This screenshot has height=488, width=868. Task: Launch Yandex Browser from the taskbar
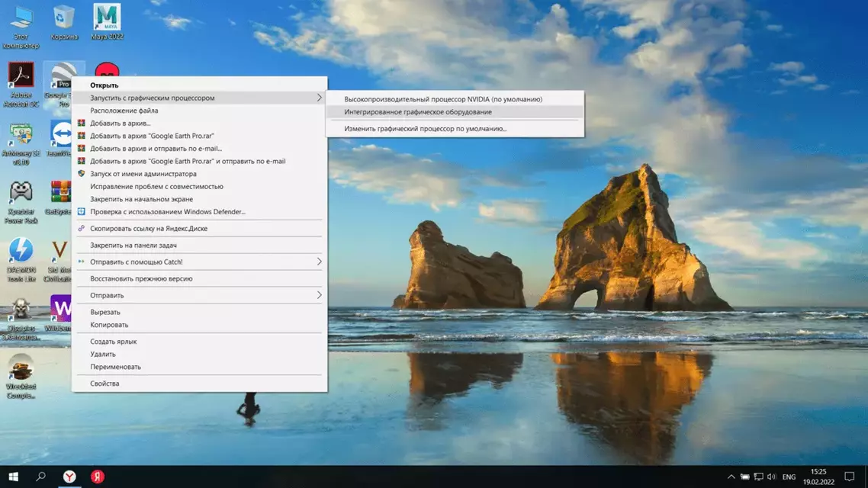pos(69,477)
